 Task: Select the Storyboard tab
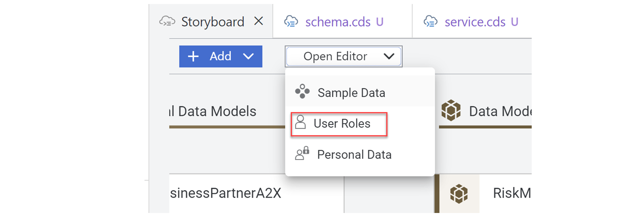(211, 21)
